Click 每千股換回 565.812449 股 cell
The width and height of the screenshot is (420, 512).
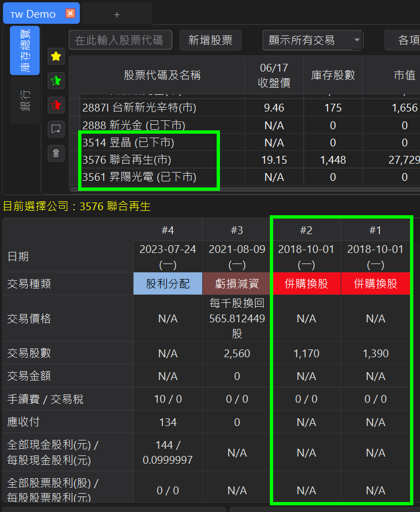pyautogui.click(x=237, y=318)
